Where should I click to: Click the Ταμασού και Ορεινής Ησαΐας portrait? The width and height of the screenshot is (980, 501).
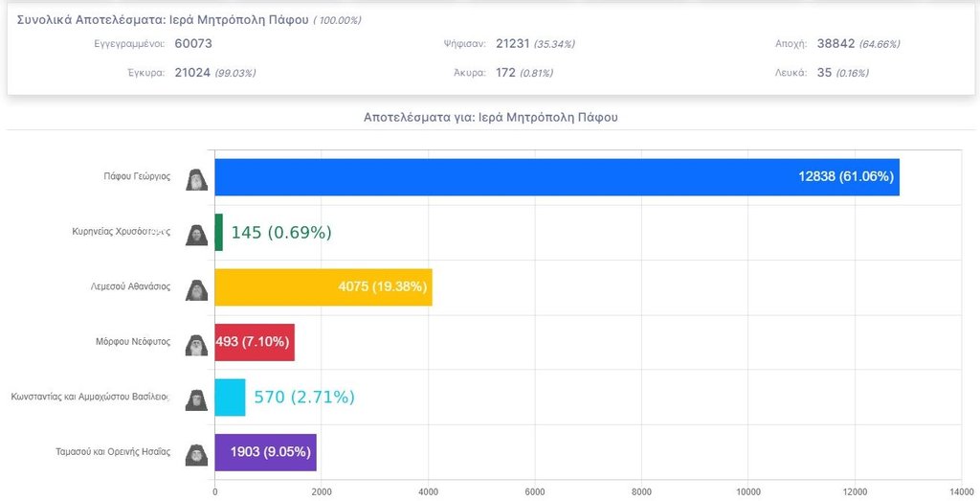pyautogui.click(x=196, y=455)
